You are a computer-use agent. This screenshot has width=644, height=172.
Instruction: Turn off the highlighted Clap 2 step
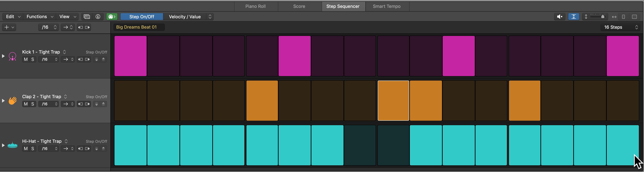click(x=393, y=101)
